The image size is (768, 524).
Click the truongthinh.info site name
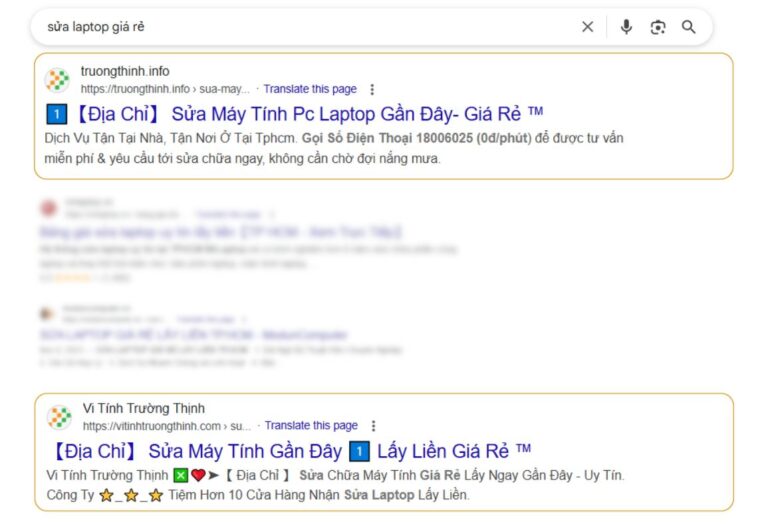tap(125, 71)
